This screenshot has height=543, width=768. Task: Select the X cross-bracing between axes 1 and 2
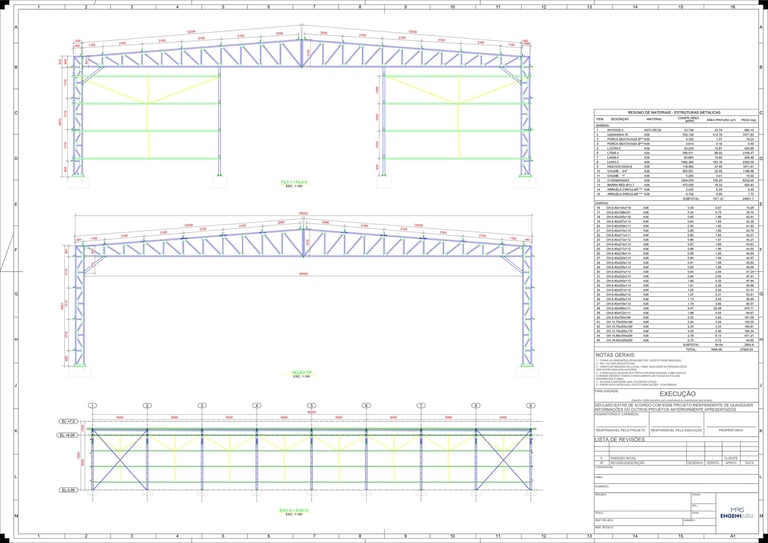(120, 460)
